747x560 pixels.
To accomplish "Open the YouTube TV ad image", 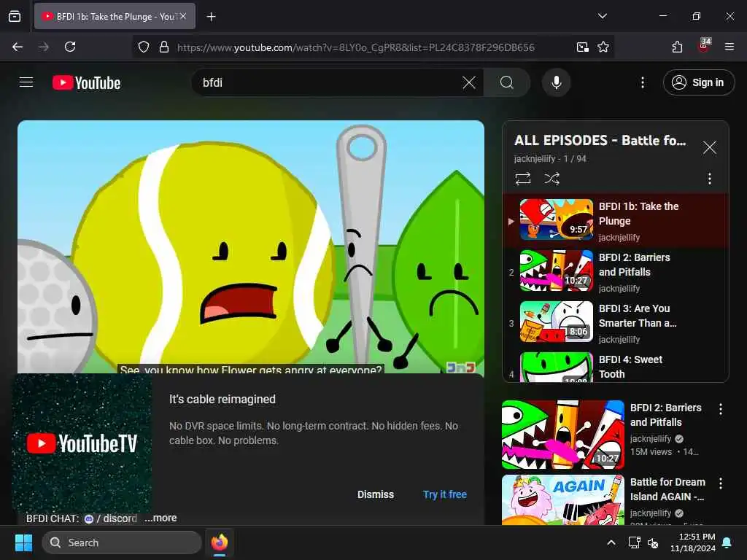I will click(x=82, y=443).
